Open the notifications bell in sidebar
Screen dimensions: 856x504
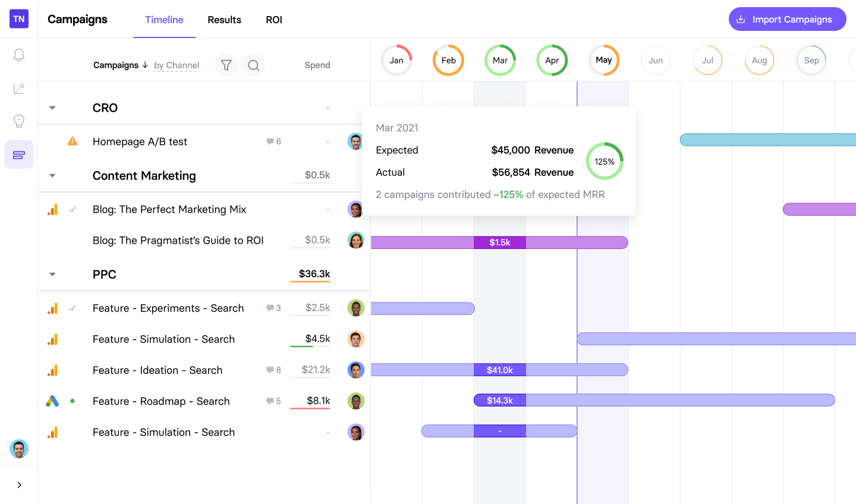(19, 55)
